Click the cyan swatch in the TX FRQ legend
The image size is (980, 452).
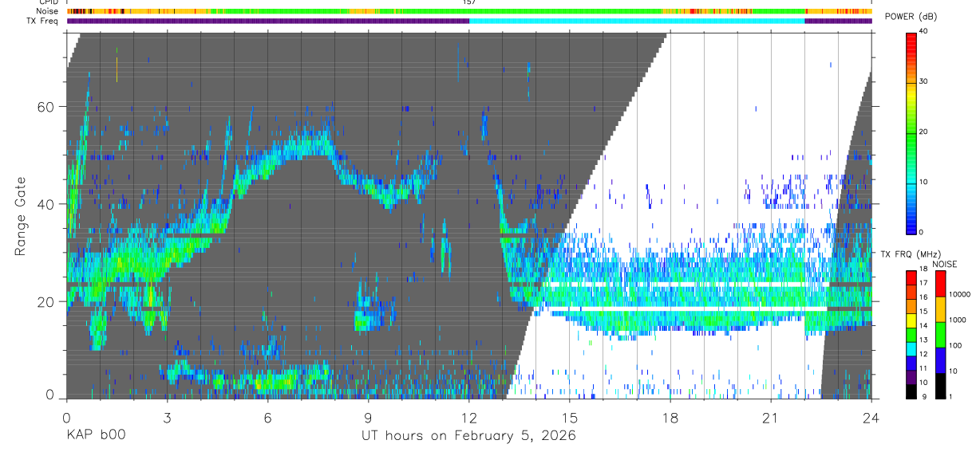point(911,349)
